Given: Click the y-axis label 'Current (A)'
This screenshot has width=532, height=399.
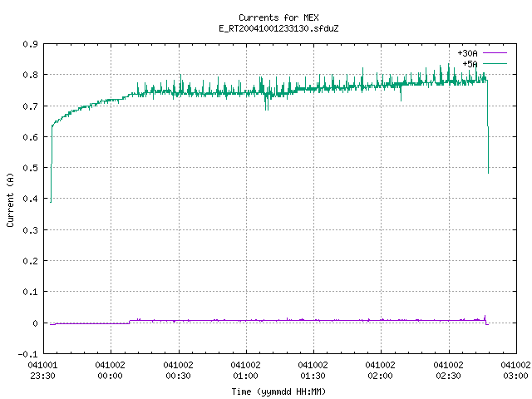Looking at the screenshot, I should click(x=10, y=199).
